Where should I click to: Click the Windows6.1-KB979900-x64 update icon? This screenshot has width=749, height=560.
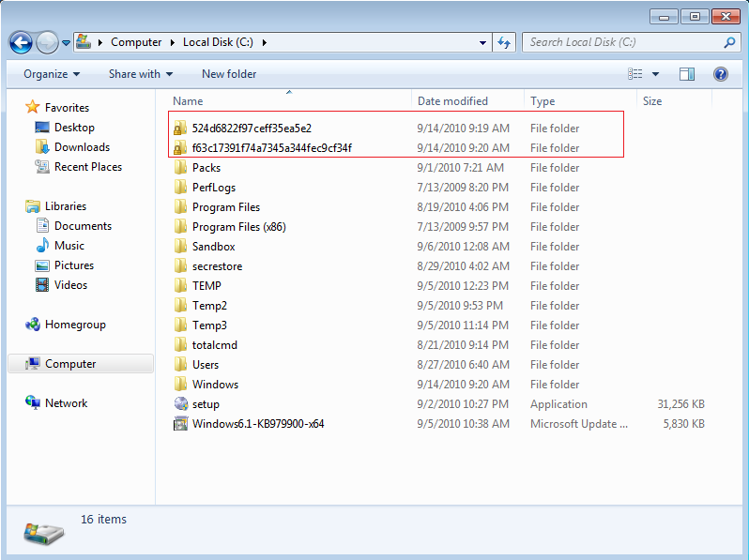coord(180,423)
